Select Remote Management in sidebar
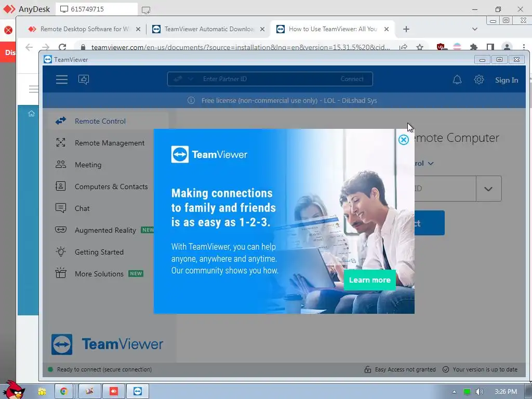This screenshot has width=532, height=399. 109,143
